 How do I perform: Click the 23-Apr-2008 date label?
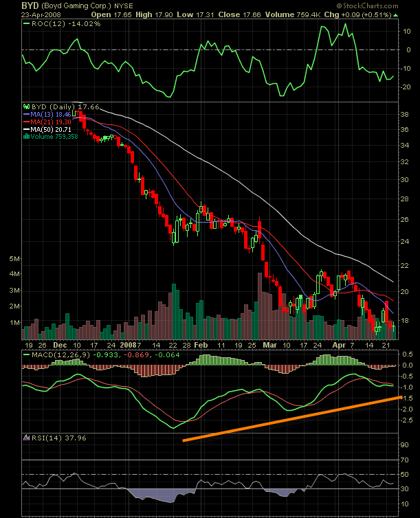(x=41, y=15)
